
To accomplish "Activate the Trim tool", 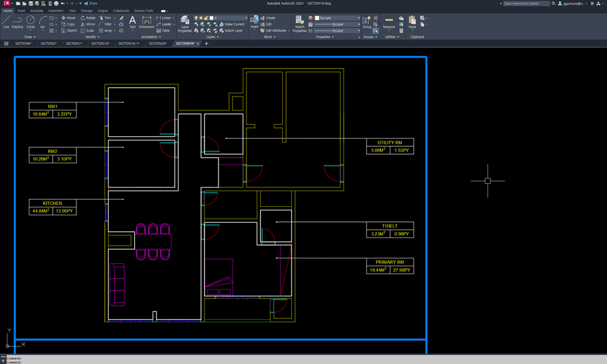I will 105,18.
